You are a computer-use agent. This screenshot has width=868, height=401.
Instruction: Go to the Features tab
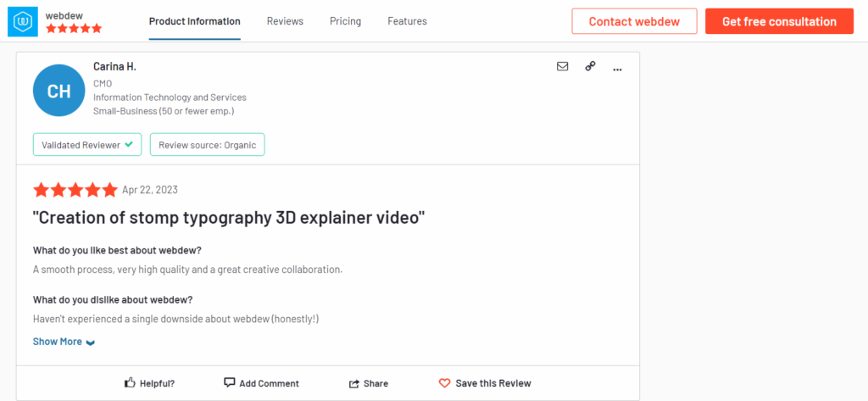[x=407, y=21]
